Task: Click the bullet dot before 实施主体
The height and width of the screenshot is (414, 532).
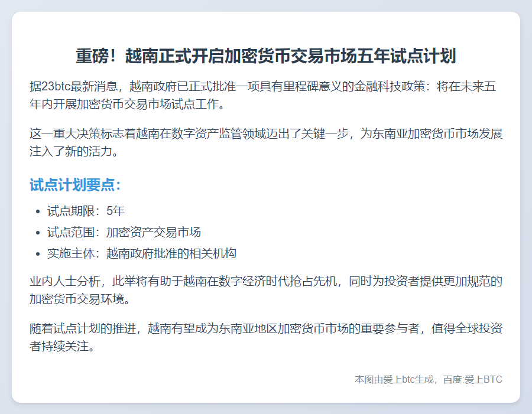Action: point(38,254)
